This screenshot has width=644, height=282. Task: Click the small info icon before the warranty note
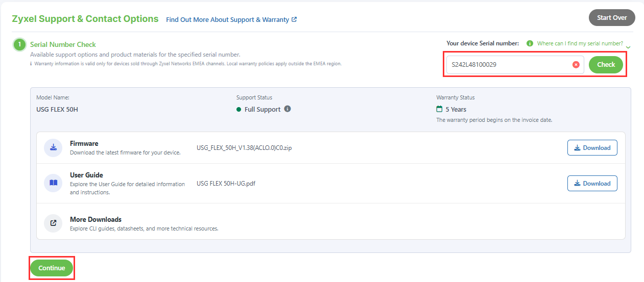(31, 64)
